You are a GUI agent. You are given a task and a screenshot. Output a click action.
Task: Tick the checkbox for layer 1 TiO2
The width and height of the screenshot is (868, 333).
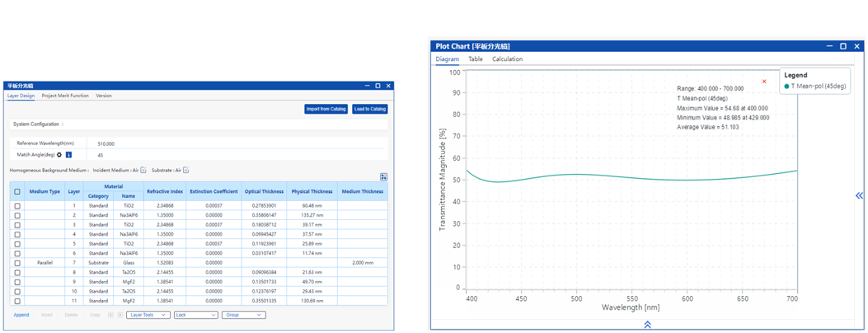[17, 206]
